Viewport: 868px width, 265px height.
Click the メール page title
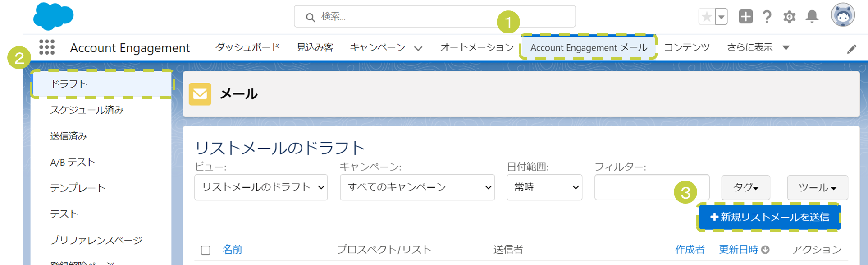238,94
